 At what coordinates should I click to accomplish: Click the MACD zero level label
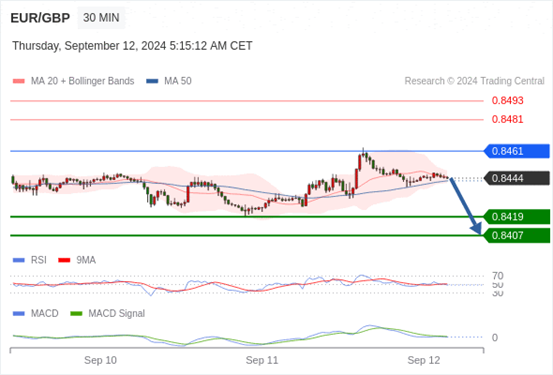click(x=495, y=338)
